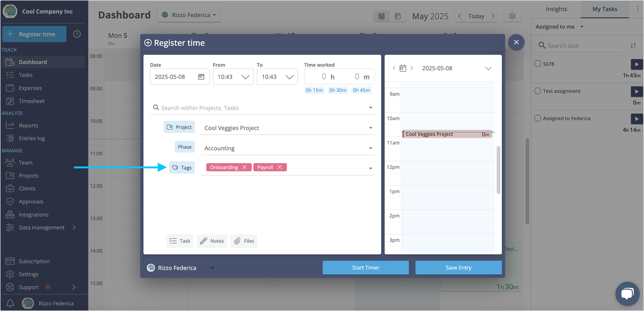Add a 0h 30m quick duration

(338, 90)
